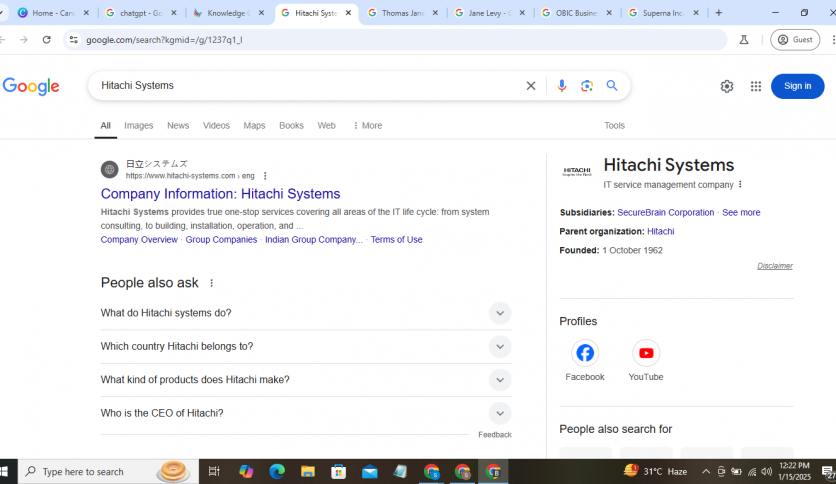Open the Company Overview sitelink

[139, 240]
